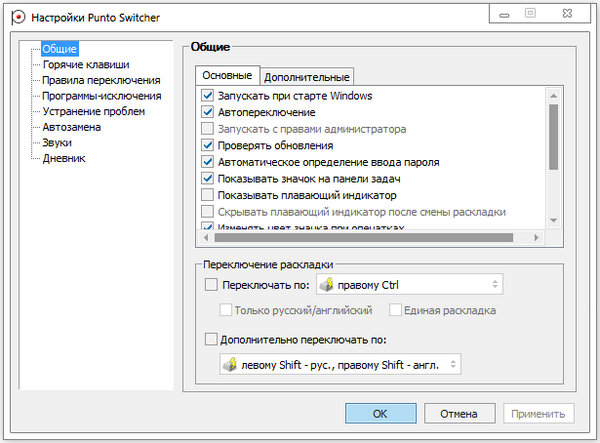The height and width of the screenshot is (443, 600).
Task: Select the Основные tab
Action: [227, 76]
